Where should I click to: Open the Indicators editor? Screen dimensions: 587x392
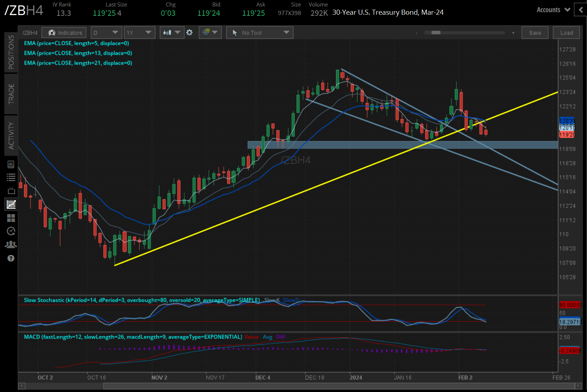tap(64, 32)
